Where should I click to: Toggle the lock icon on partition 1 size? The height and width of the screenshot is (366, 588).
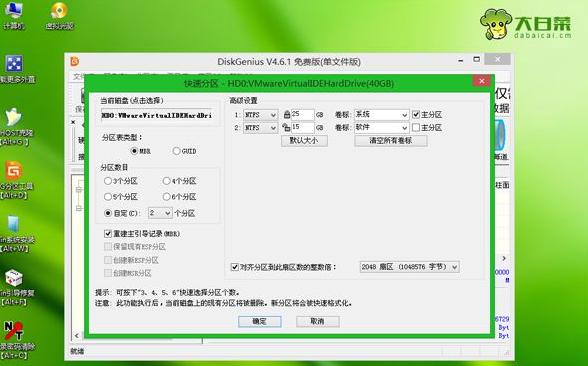pyautogui.click(x=287, y=114)
